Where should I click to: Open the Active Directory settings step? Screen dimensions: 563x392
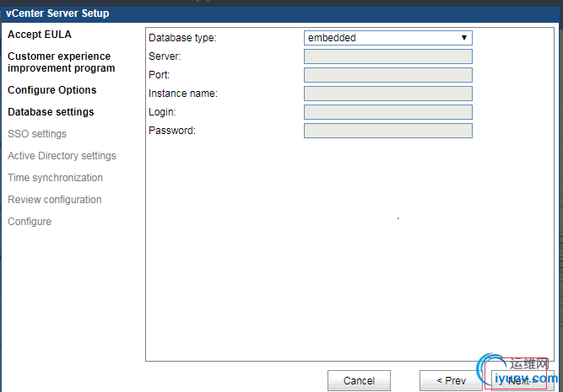tap(62, 156)
